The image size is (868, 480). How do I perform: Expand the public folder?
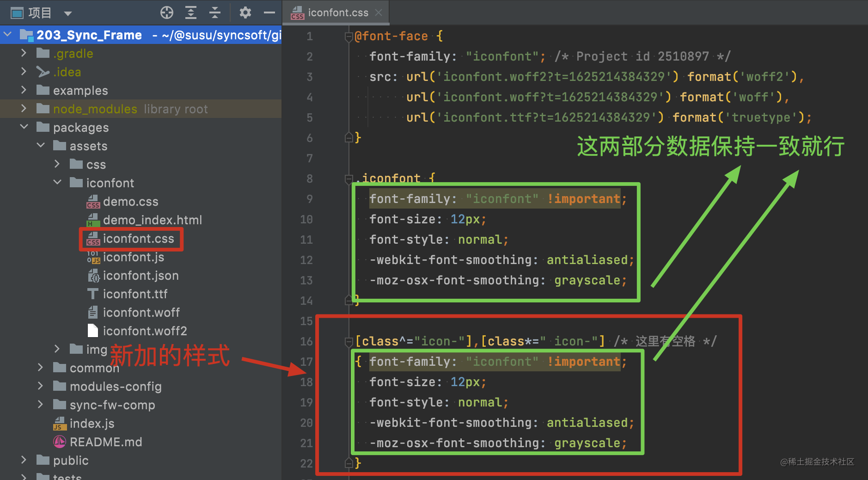click(24, 460)
